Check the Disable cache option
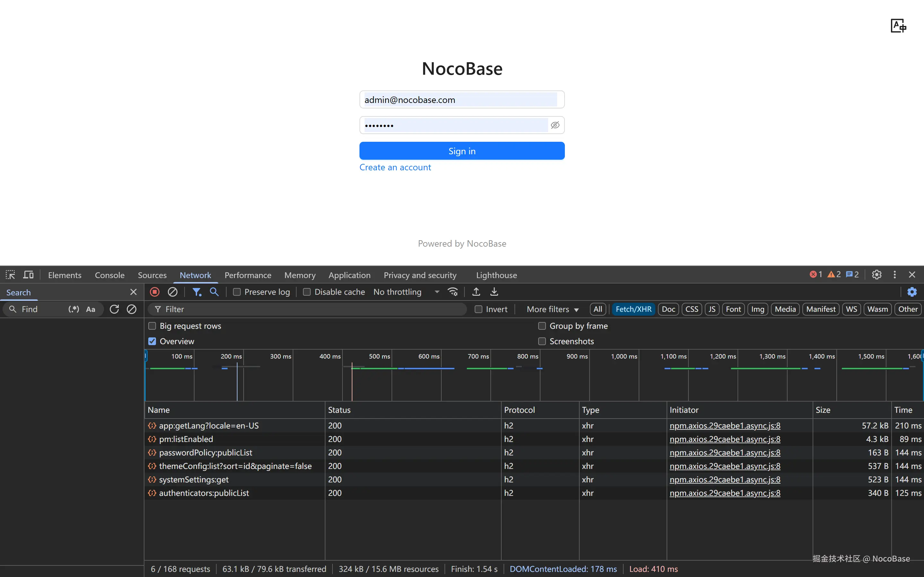Image resolution: width=924 pixels, height=577 pixels. (x=307, y=292)
